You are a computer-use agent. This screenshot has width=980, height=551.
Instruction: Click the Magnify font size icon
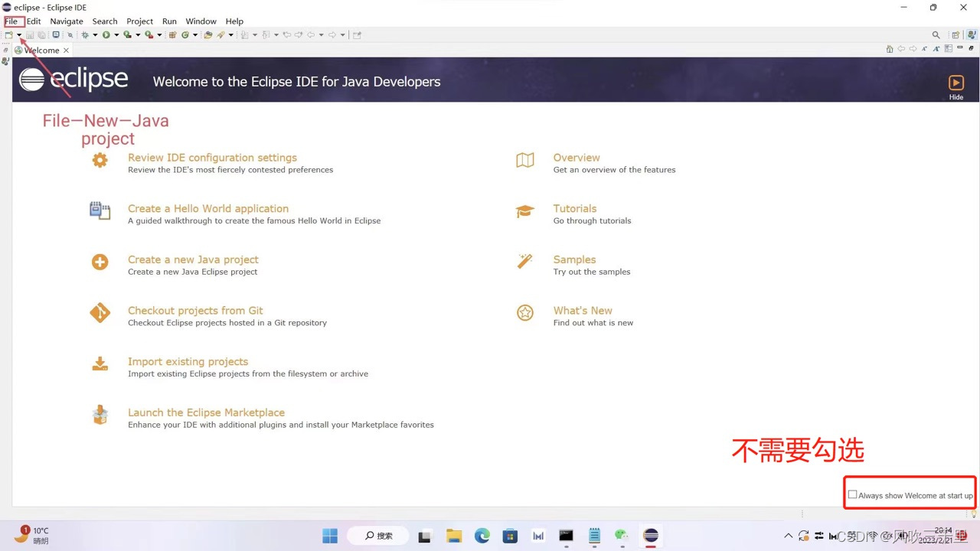(936, 48)
